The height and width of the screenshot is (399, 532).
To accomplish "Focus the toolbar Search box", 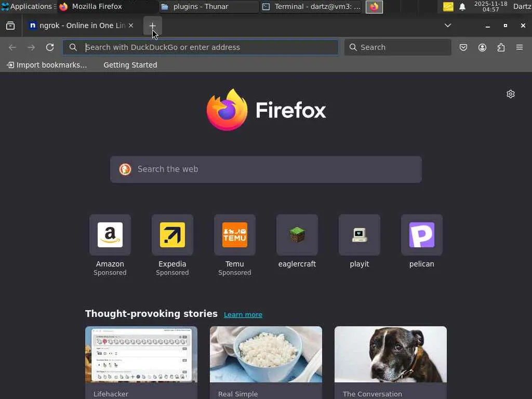I will [397, 47].
